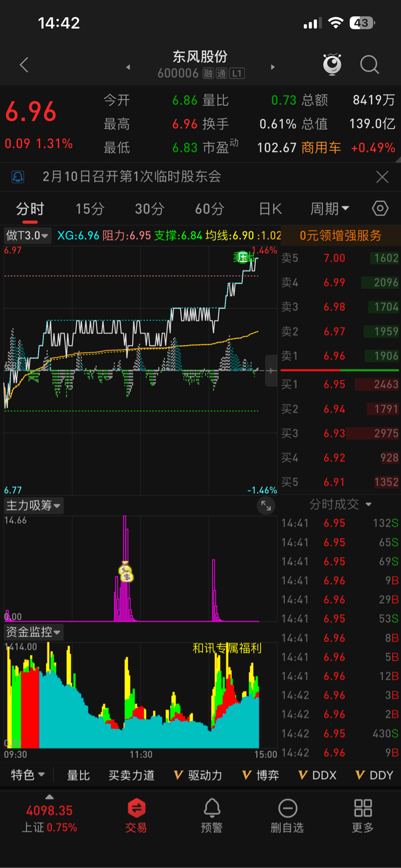Screen dimensions: 401x868
Task: Go to previous stock with left triangle
Action: point(128,67)
